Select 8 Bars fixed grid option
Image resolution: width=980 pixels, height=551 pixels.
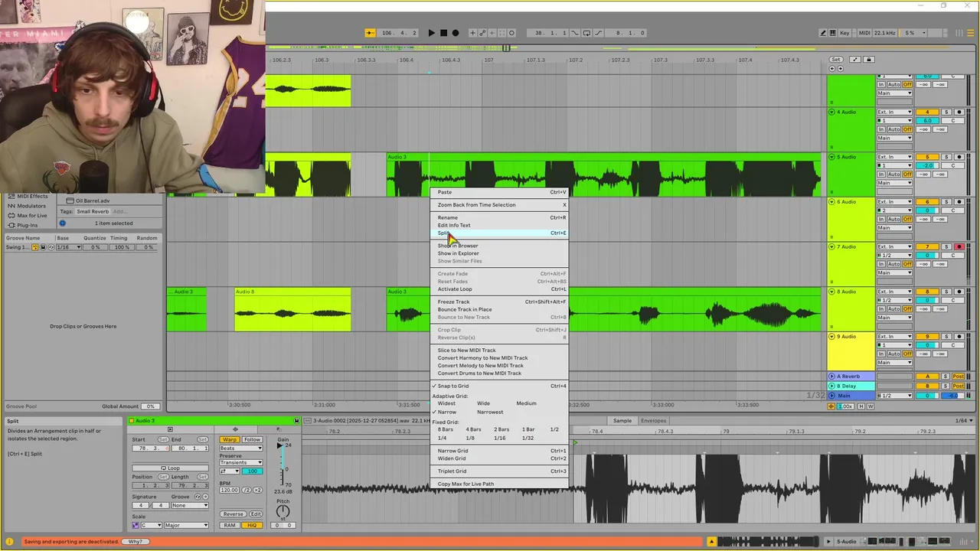(445, 429)
